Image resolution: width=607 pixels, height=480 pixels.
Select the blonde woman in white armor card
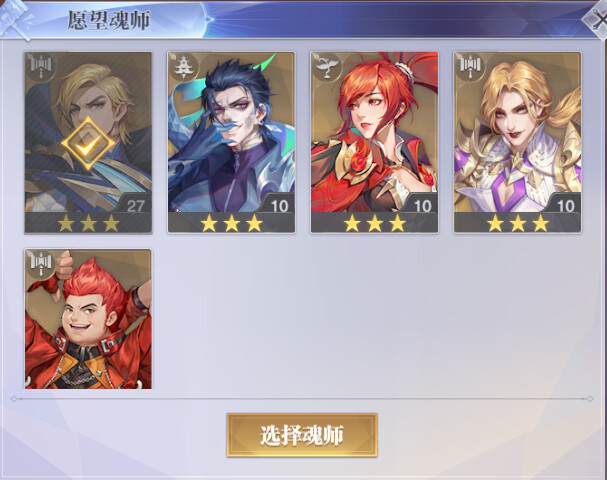[518, 142]
